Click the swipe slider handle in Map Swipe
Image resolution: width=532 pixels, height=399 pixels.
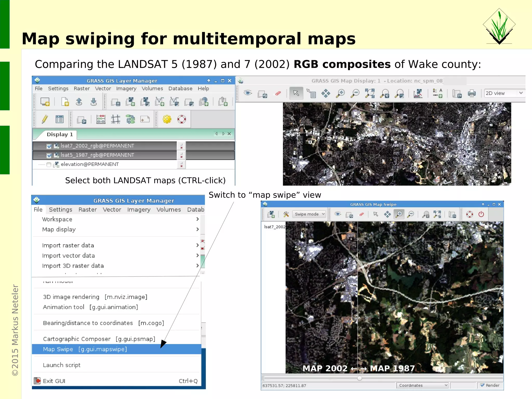tap(360, 378)
